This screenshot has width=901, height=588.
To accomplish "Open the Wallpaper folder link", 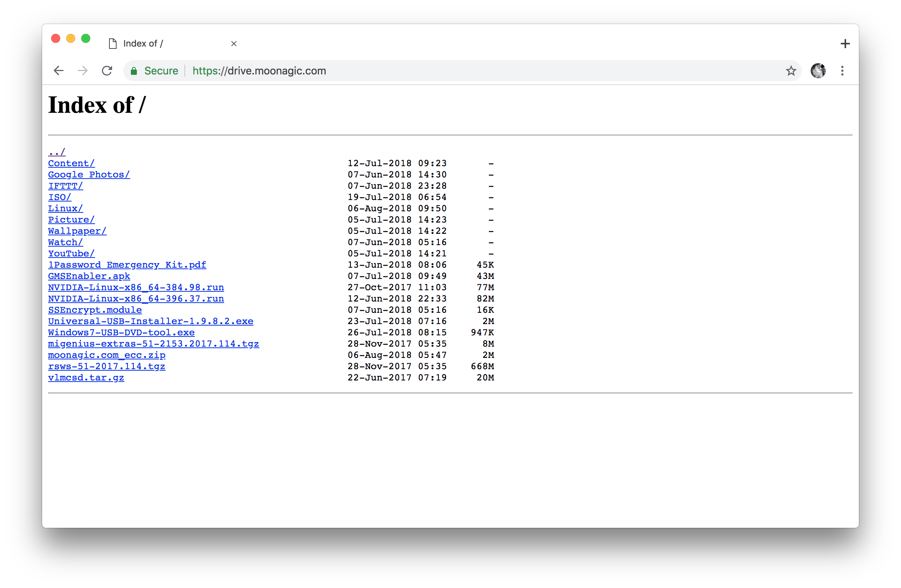I will 77,231.
